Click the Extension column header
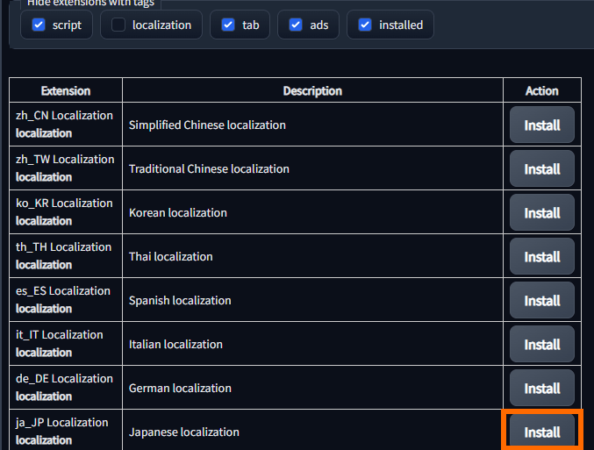This screenshot has height=450, width=594. pos(66,91)
